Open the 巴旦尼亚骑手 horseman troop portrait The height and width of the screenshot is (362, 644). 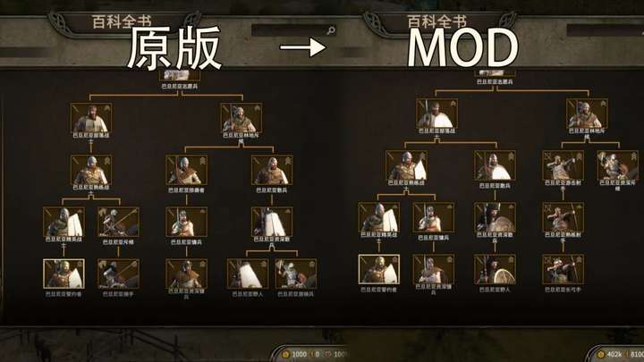pos(118,274)
